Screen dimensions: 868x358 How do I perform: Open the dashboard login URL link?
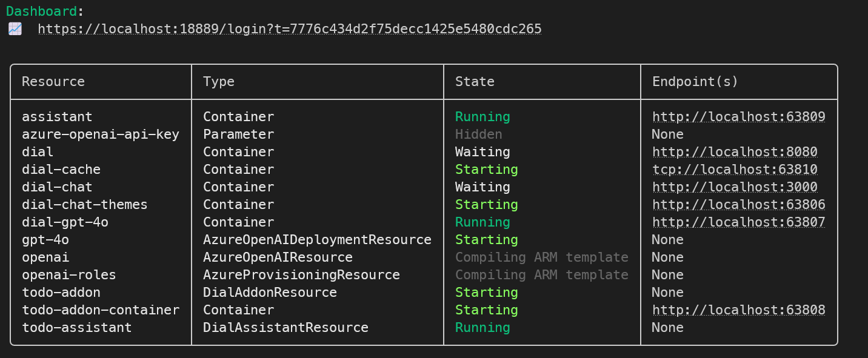click(290, 29)
